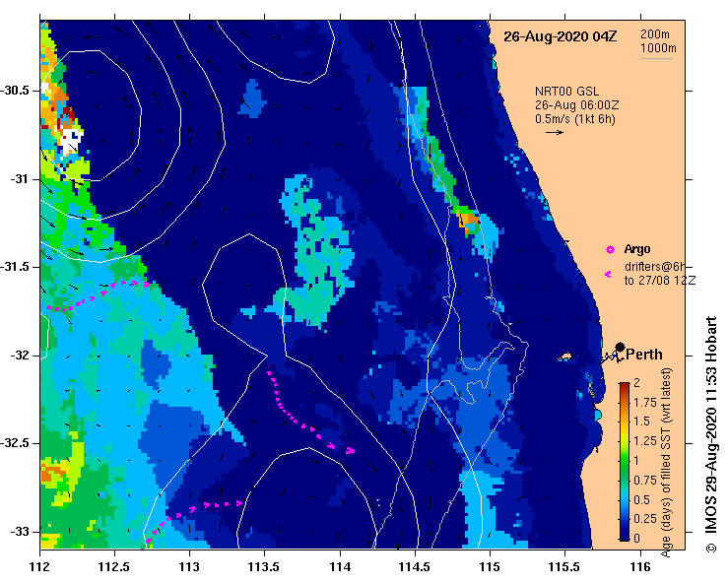Click the easternmost magenta drifter track arrowhead
The width and height of the screenshot is (728, 583).
coord(351,451)
